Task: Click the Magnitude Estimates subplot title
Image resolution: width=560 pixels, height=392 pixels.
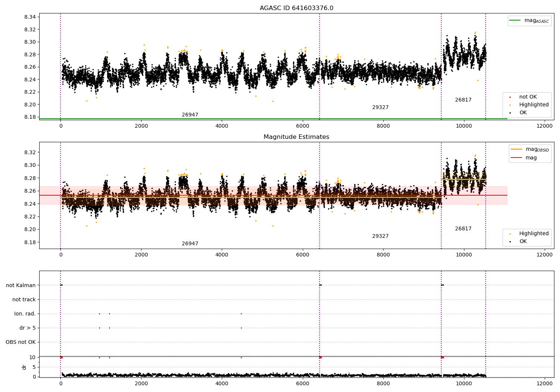Action: point(296,137)
